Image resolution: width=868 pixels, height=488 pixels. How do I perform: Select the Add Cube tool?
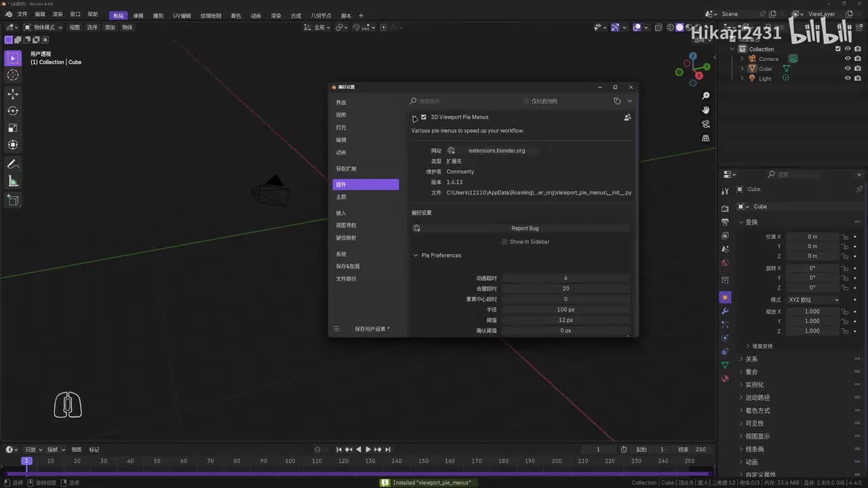13,200
